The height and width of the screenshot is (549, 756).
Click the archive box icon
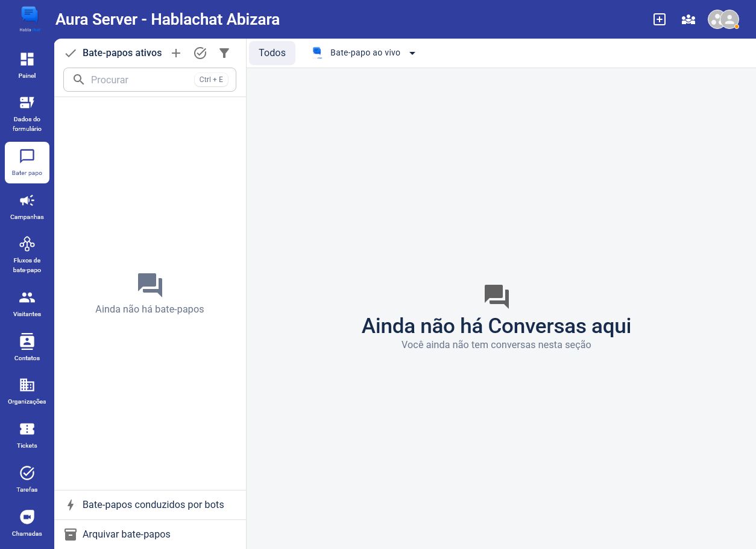point(71,535)
